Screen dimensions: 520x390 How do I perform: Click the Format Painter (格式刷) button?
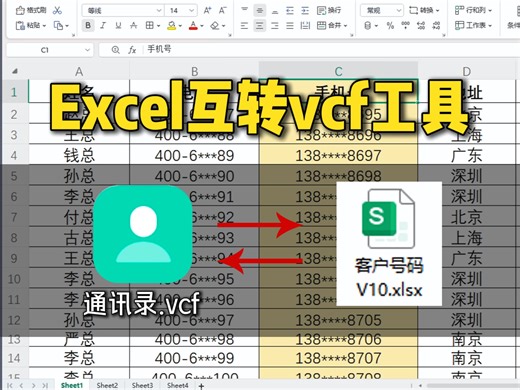31,10
